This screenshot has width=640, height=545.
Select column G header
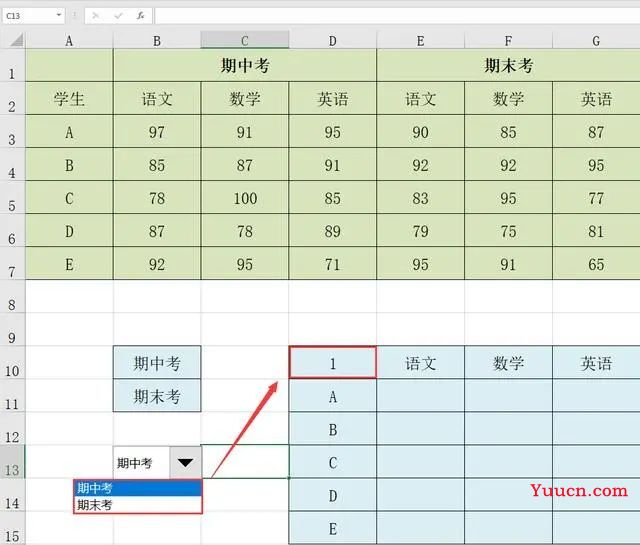click(596, 41)
